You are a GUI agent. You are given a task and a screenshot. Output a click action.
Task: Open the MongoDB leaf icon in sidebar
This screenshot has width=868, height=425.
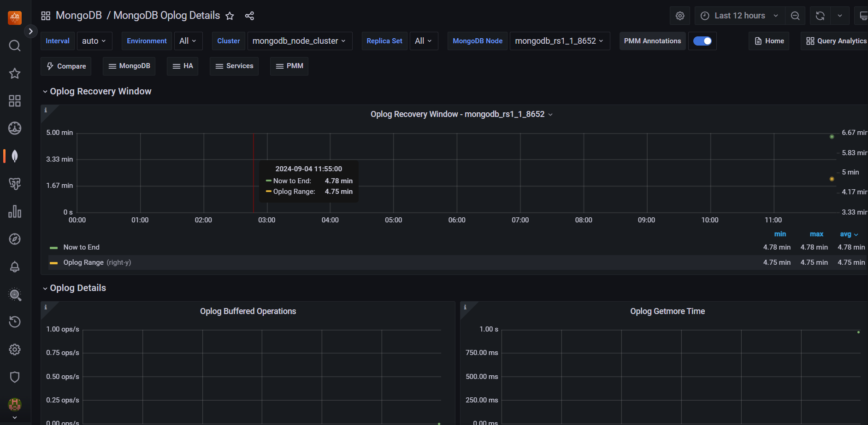pos(15,156)
